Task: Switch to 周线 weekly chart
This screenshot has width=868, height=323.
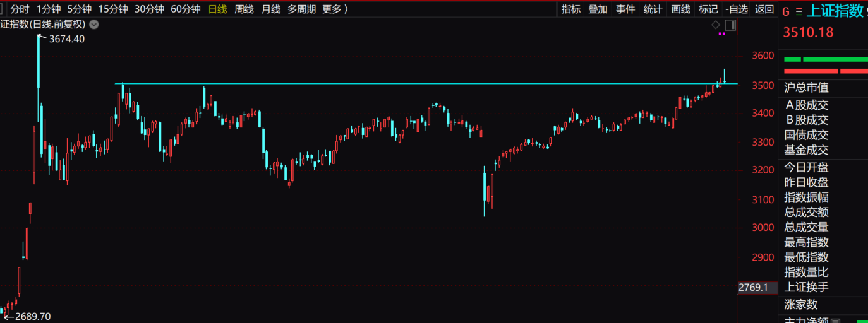Action: pyautogui.click(x=244, y=9)
